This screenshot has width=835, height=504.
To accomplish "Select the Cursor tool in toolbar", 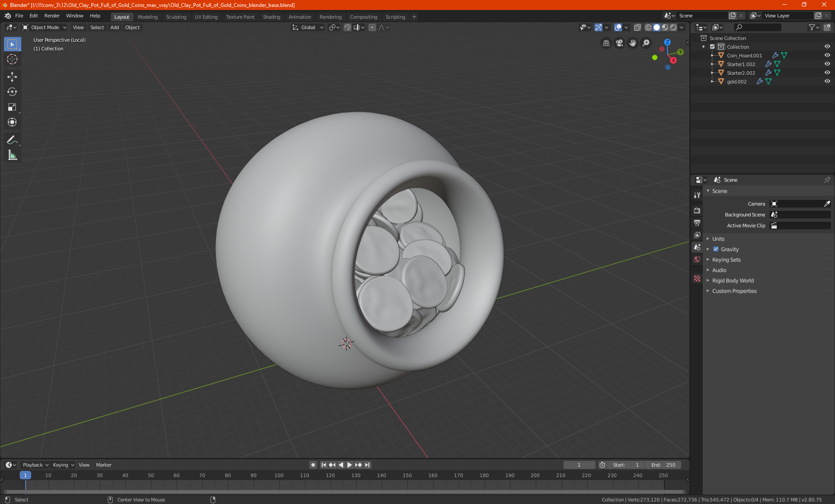I will point(12,60).
